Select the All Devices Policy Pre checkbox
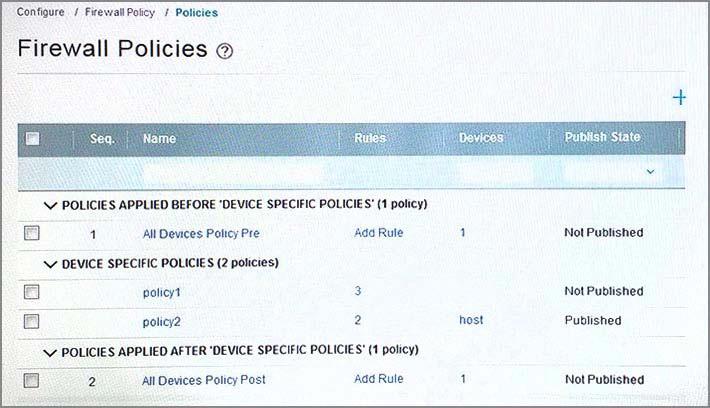The height and width of the screenshot is (408, 710). click(x=32, y=233)
